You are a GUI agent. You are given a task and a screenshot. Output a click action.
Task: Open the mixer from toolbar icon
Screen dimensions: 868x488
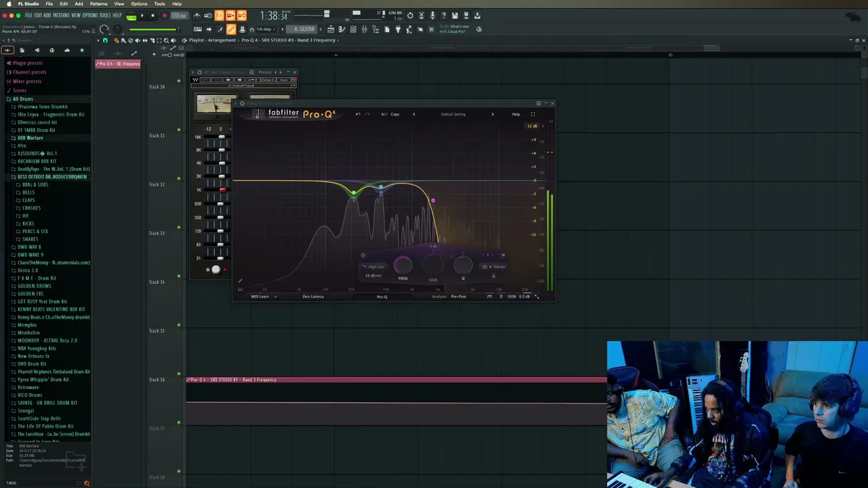pyautogui.click(x=364, y=29)
